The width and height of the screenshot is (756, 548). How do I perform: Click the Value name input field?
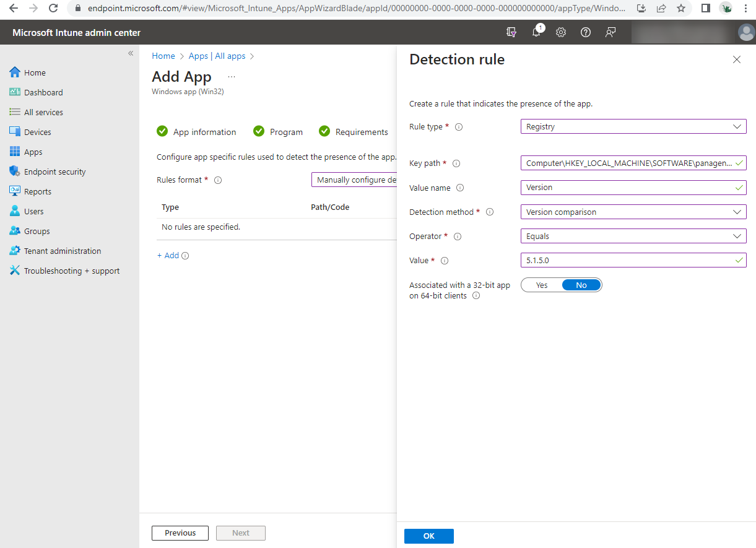[x=625, y=188]
